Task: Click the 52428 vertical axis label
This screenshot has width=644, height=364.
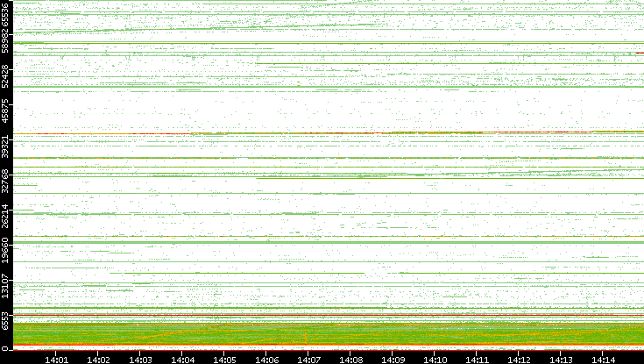Action: pyautogui.click(x=5, y=75)
